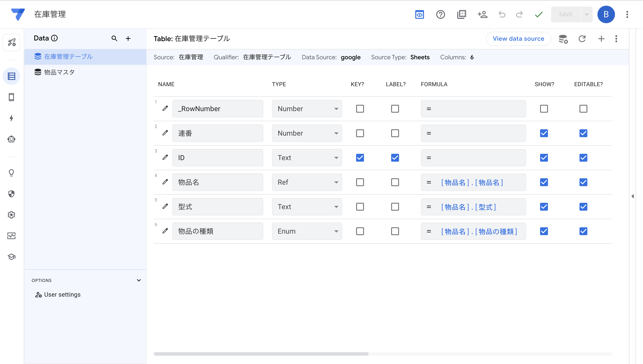Click the Views mobile phone icon

pos(11,97)
